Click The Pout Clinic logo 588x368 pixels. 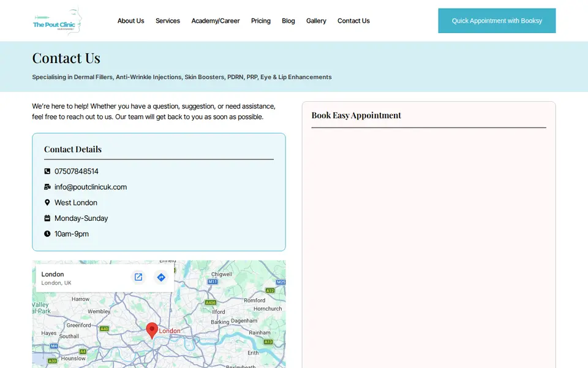pyautogui.click(x=58, y=21)
